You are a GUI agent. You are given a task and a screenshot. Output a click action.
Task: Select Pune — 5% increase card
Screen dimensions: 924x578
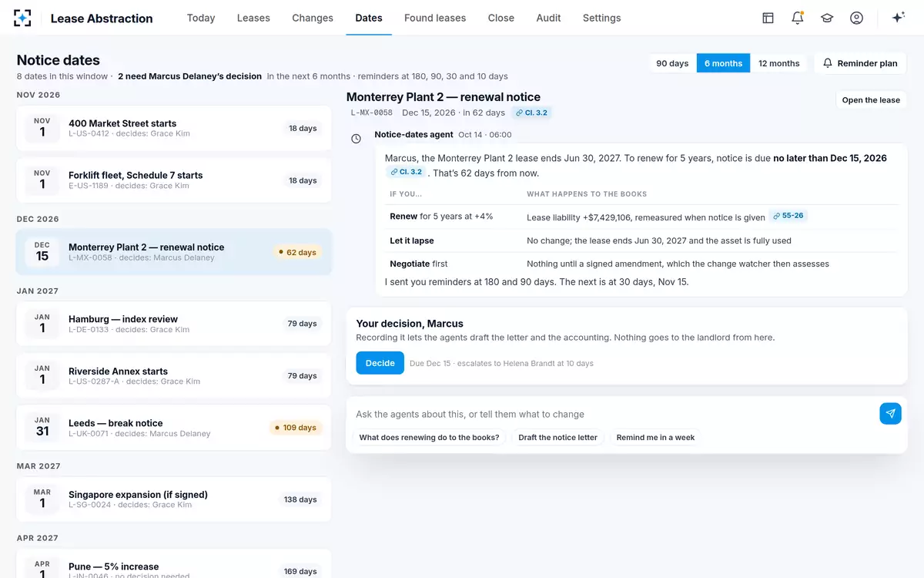174,563
